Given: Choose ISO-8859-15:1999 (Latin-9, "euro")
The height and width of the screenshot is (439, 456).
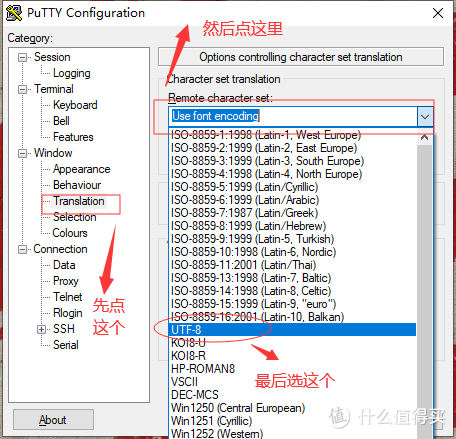Looking at the screenshot, I should [x=293, y=304].
